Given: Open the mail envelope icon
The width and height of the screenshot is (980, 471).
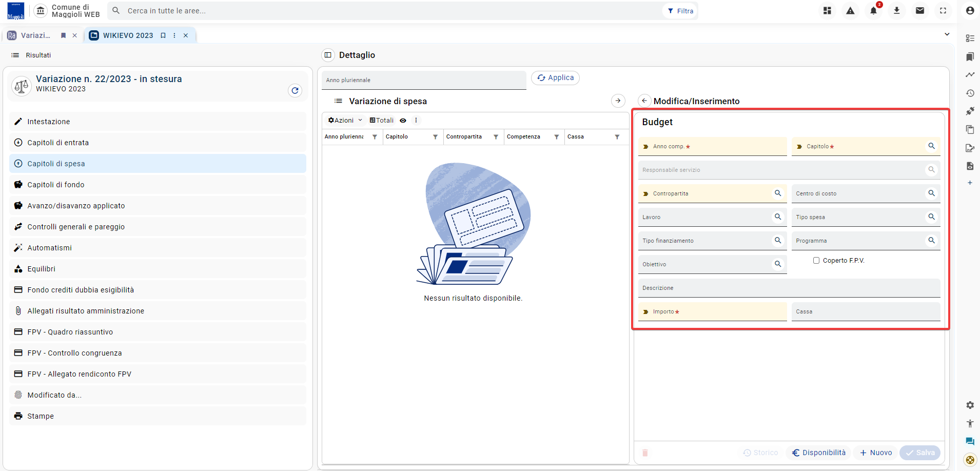Looking at the screenshot, I should [920, 11].
